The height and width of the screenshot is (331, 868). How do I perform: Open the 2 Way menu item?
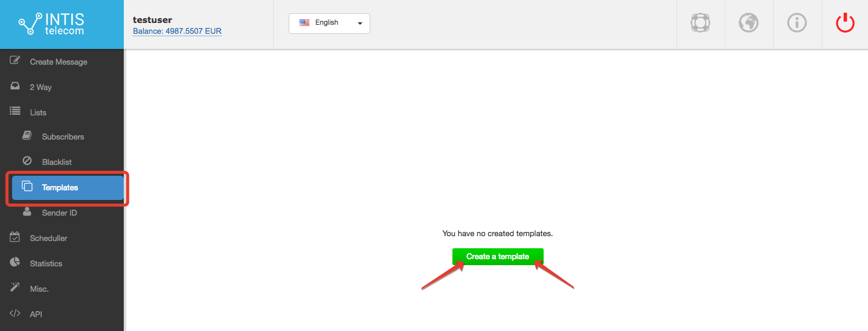pyautogui.click(x=62, y=87)
